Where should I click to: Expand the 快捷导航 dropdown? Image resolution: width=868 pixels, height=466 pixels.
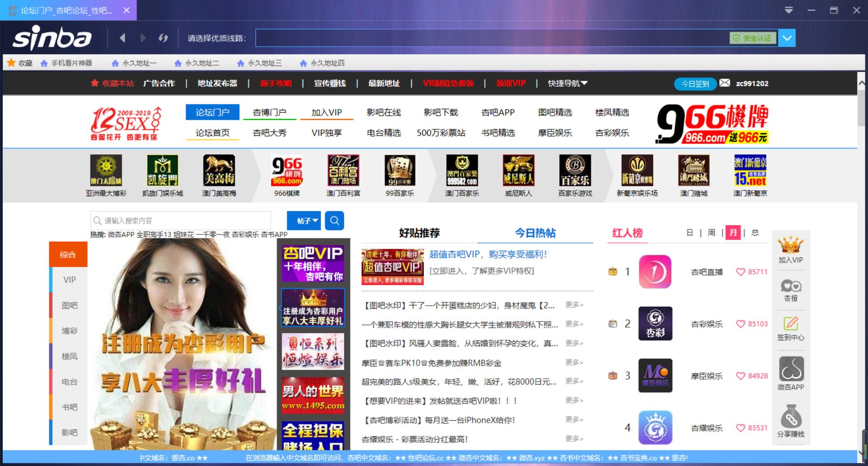click(568, 83)
